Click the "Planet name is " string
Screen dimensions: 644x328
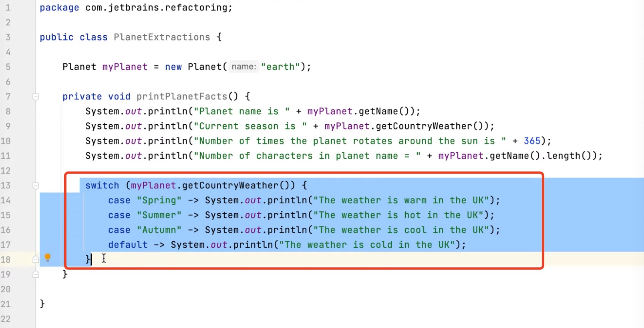[x=242, y=111]
